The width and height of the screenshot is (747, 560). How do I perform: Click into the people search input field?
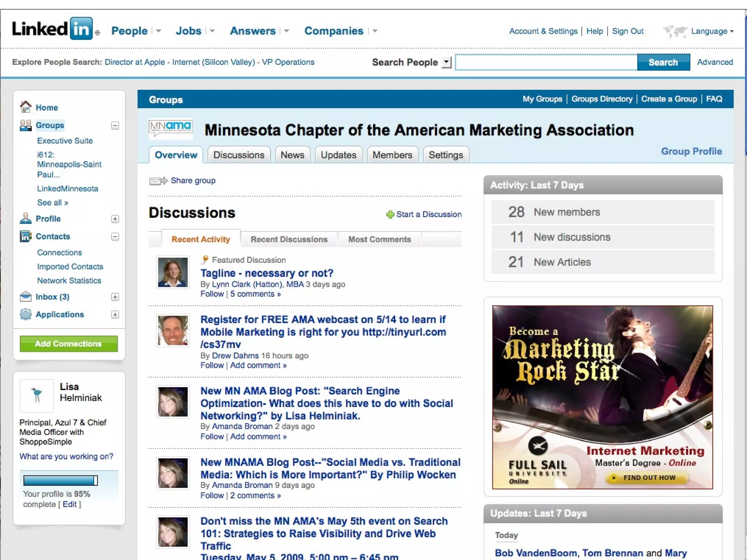(546, 62)
